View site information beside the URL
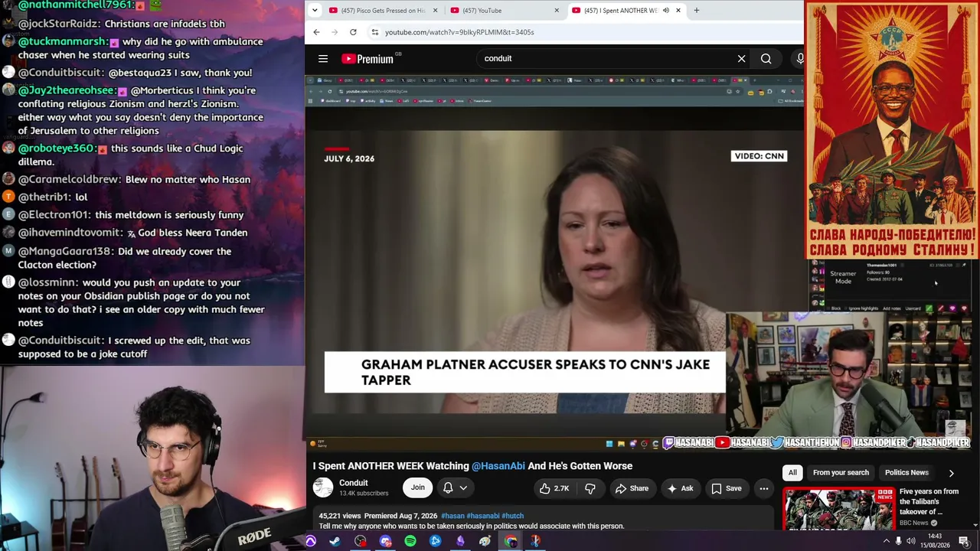 (374, 32)
